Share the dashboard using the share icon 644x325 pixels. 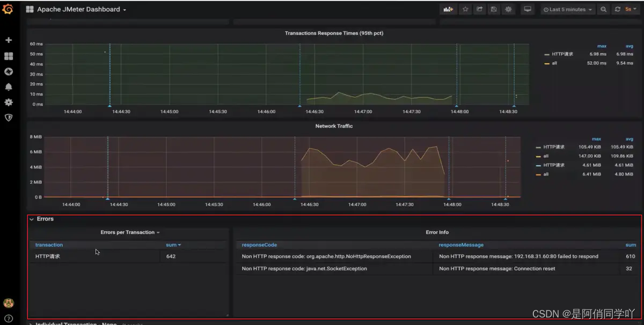click(x=479, y=10)
